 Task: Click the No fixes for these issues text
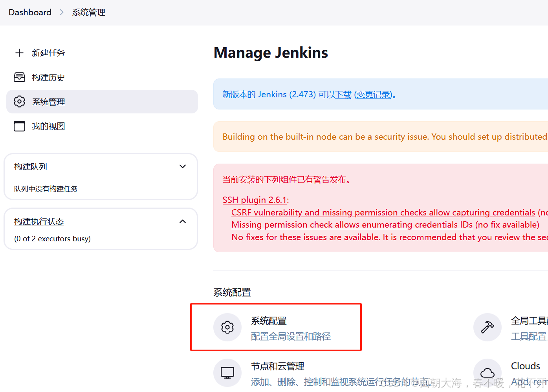tap(390, 237)
